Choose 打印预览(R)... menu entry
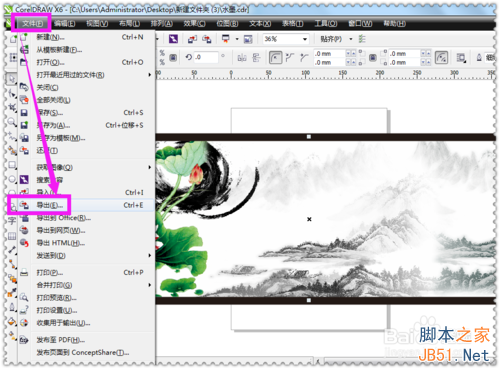This screenshot has width=500, height=369. (x=87, y=298)
